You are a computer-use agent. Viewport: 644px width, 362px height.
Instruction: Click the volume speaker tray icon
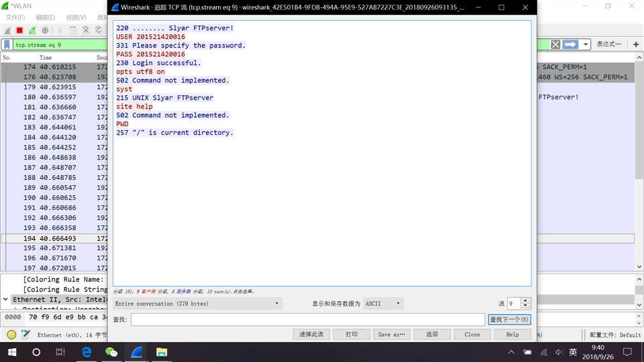(559, 353)
